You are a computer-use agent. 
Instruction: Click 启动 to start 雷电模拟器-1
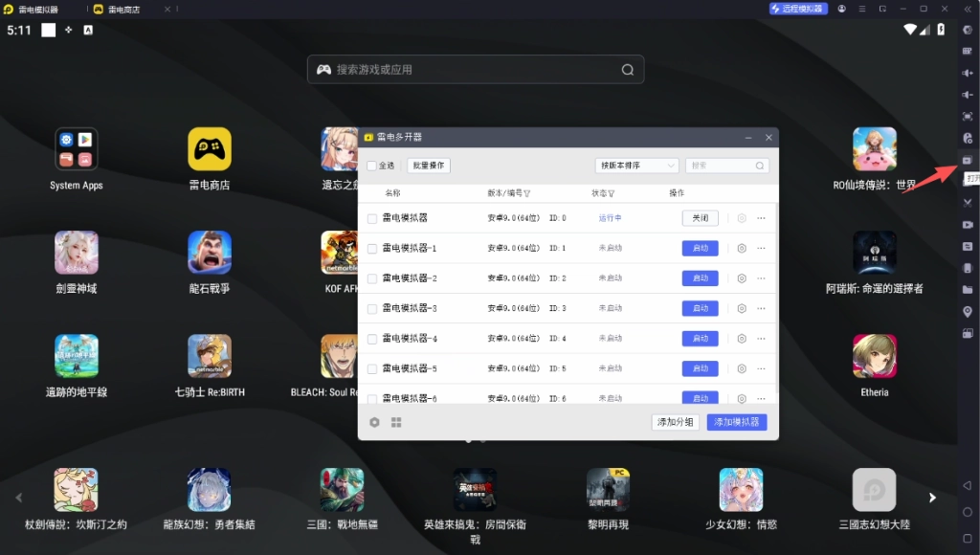(x=701, y=248)
